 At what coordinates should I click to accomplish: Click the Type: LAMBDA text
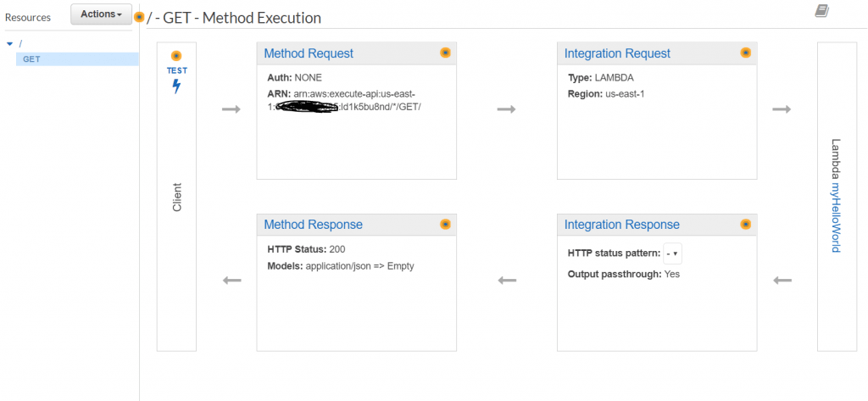[601, 77]
